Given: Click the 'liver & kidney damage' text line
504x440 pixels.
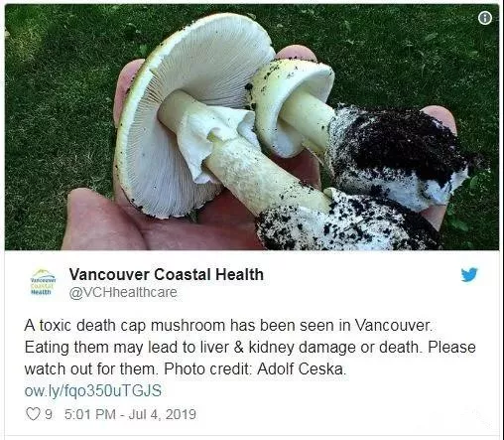Looking at the screenshot, I should (x=250, y=348).
